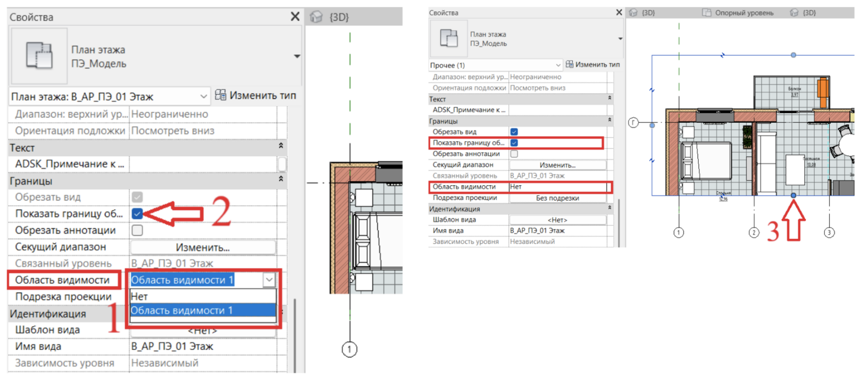Click 'Зависимость уровня' row in the smaller panel
The image size is (868, 381).
coord(521,241)
